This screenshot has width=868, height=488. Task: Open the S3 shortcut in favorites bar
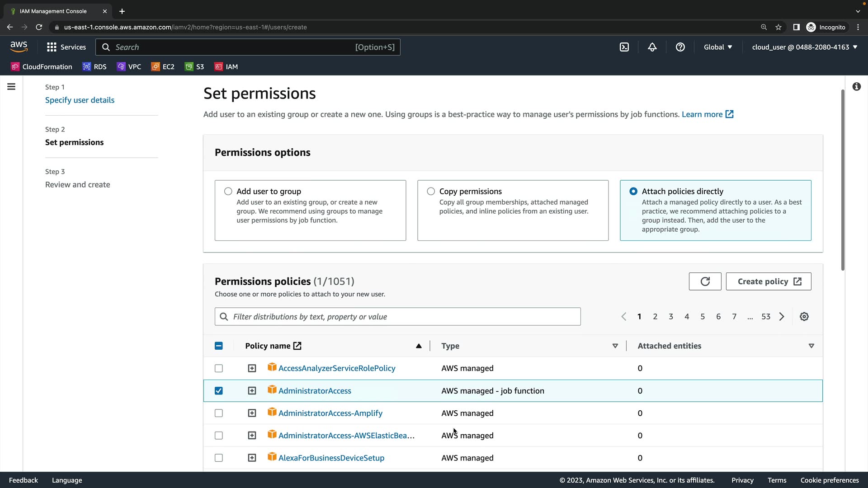[194, 67]
